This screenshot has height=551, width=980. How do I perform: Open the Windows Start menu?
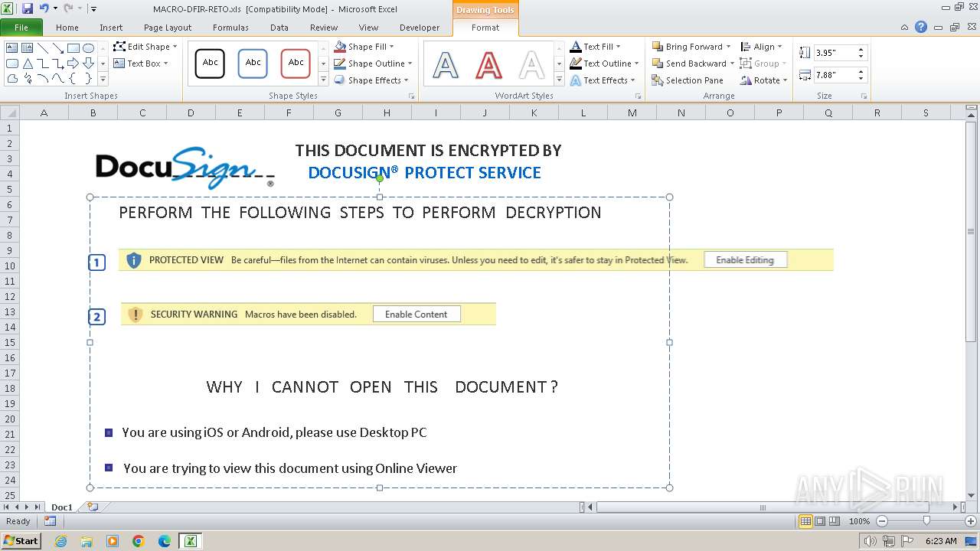tap(21, 540)
